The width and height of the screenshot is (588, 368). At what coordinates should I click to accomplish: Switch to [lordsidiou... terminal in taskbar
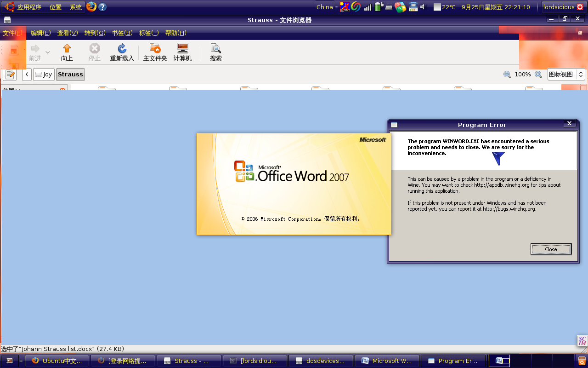(x=254, y=361)
